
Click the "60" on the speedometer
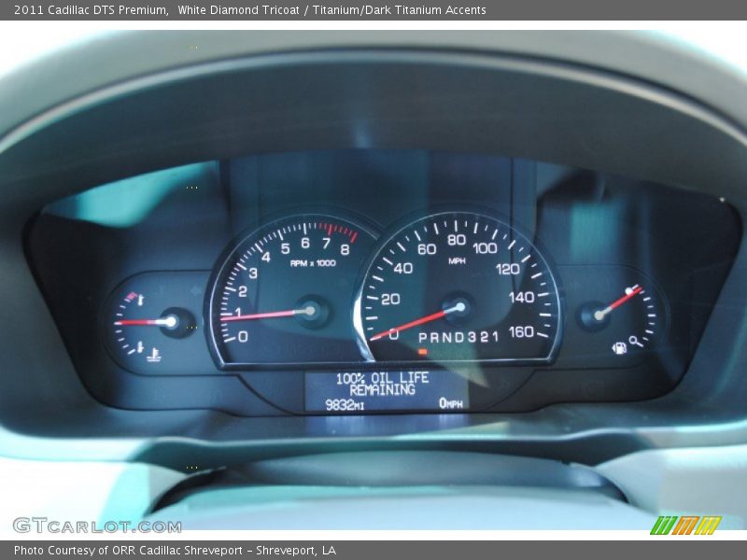(x=427, y=249)
